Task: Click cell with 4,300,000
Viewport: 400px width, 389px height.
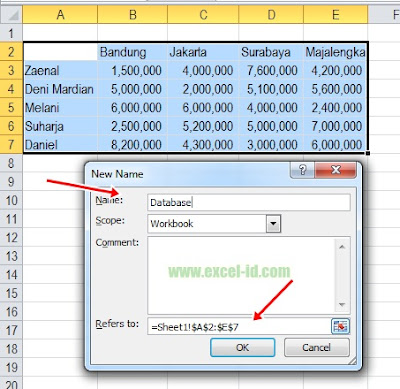Action: click(x=203, y=144)
